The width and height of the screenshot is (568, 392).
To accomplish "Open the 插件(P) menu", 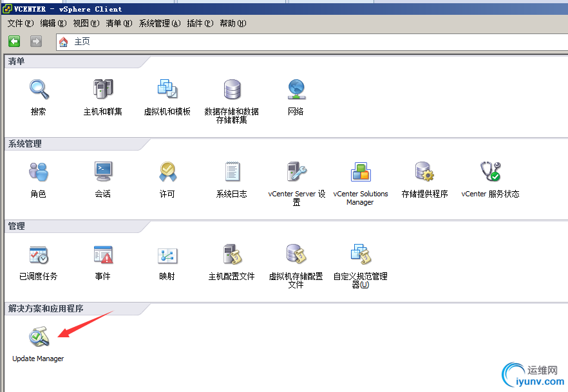I will pos(200,24).
